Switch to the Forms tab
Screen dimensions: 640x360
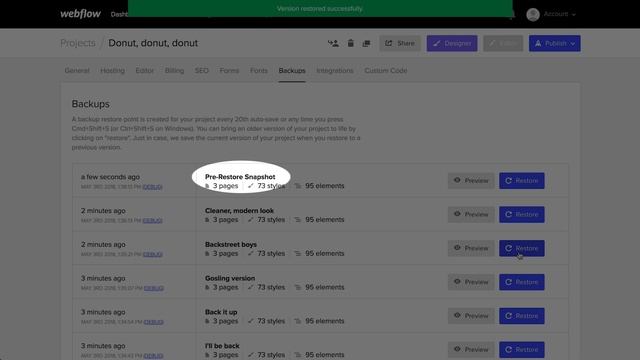click(x=229, y=71)
